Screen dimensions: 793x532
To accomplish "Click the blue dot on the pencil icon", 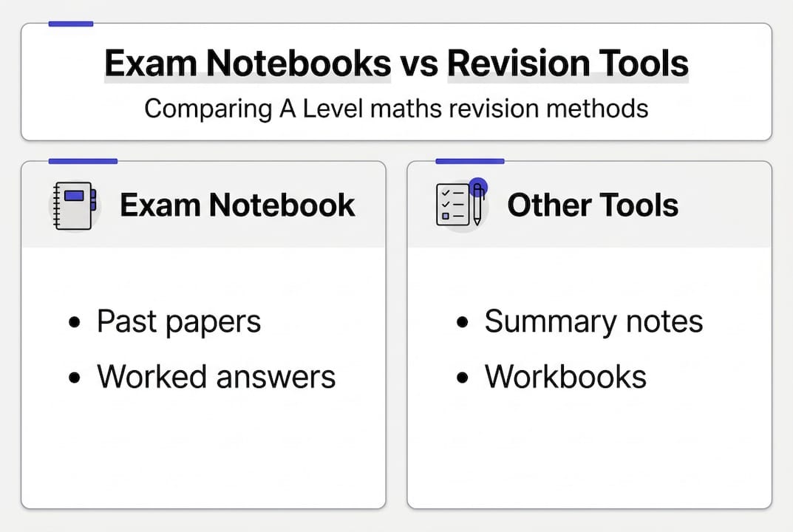I will tap(477, 186).
